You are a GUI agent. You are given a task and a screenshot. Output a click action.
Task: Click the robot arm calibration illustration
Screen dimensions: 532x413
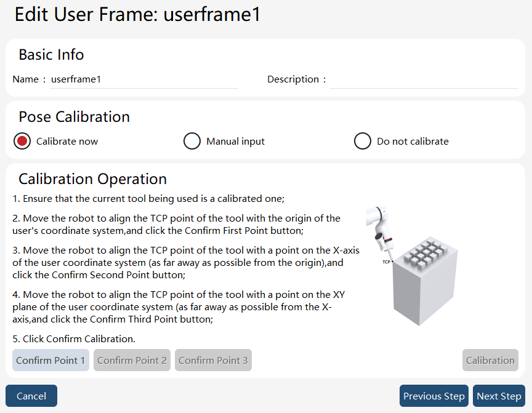412,266
